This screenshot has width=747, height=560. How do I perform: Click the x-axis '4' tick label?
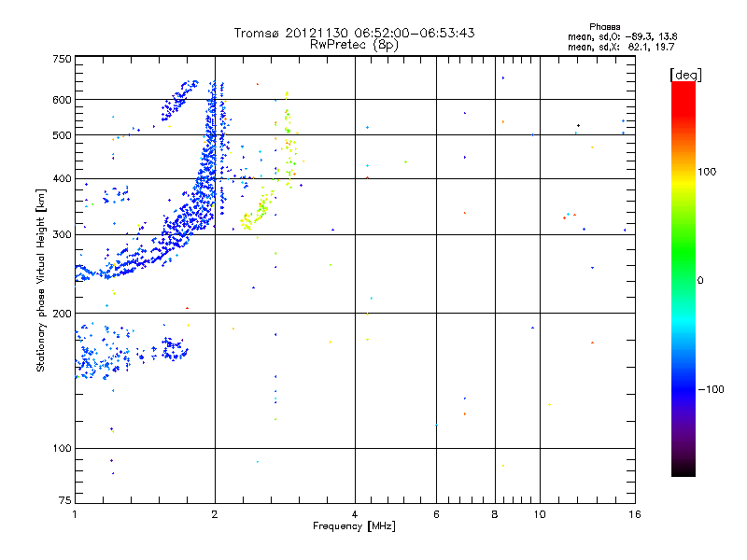click(x=355, y=514)
